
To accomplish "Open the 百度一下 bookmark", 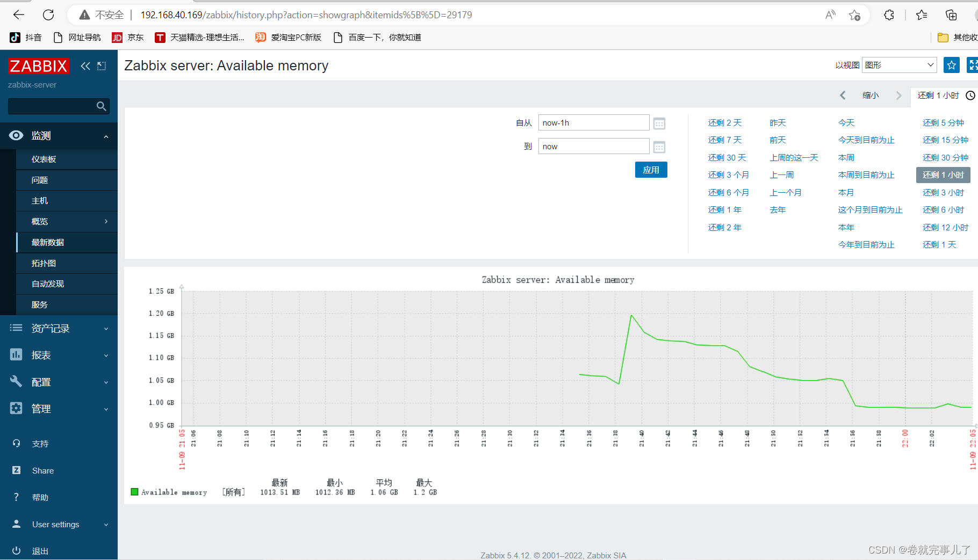I will point(377,37).
